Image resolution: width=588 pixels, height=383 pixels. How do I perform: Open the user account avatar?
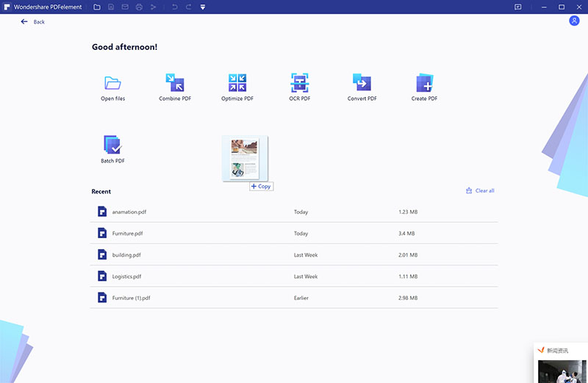click(574, 21)
